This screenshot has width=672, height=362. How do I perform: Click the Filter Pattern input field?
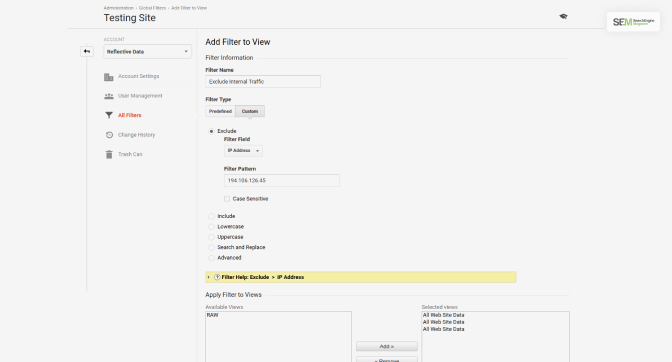click(282, 180)
